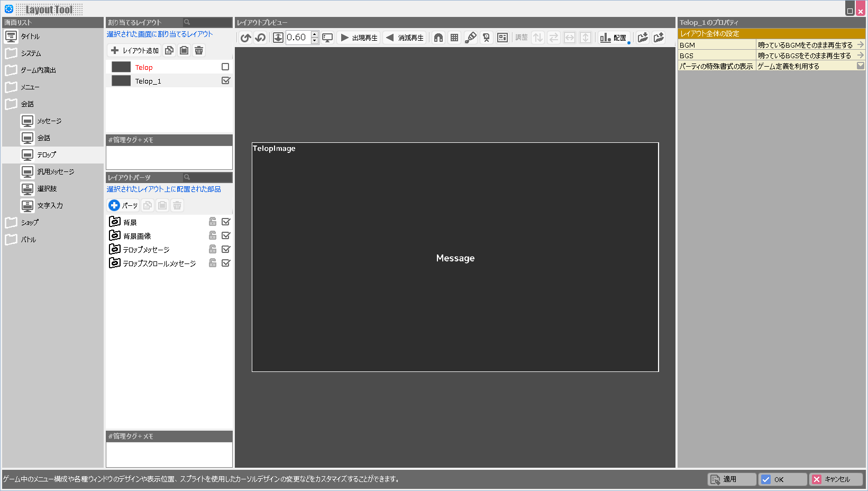Viewport: 868px width, 491px height.
Task: Click the 適用 apply button
Action: click(732, 479)
